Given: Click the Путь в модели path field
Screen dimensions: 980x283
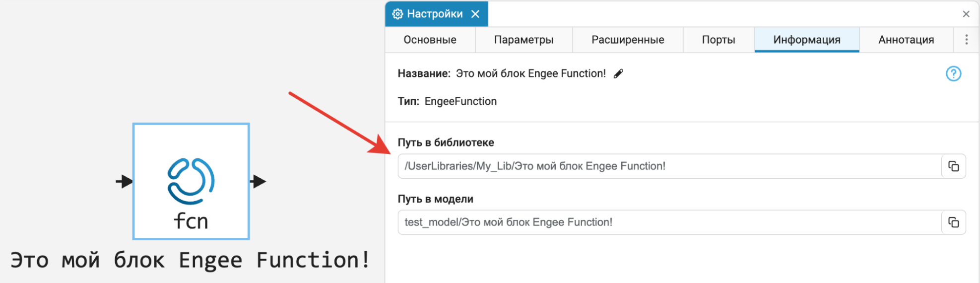Looking at the screenshot, I should point(670,222).
